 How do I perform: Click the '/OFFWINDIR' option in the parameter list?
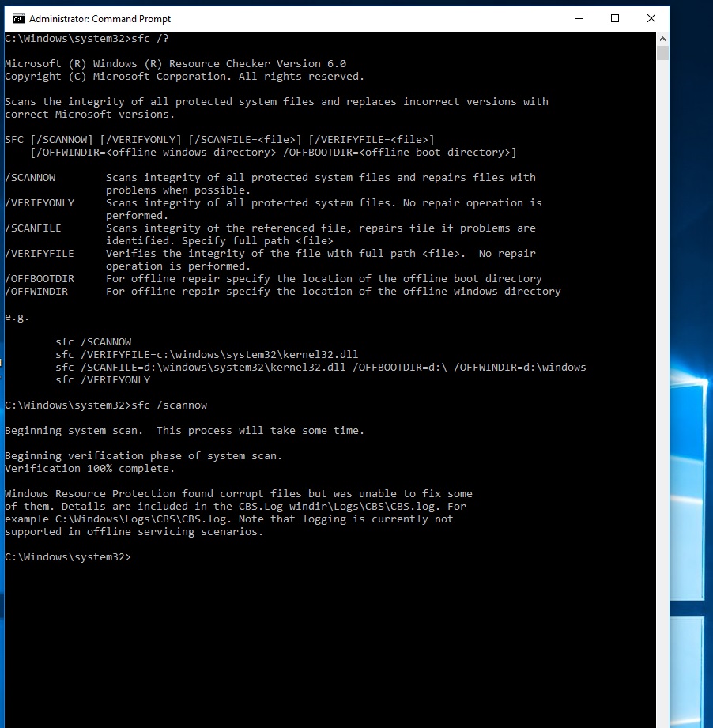pyautogui.click(x=36, y=292)
